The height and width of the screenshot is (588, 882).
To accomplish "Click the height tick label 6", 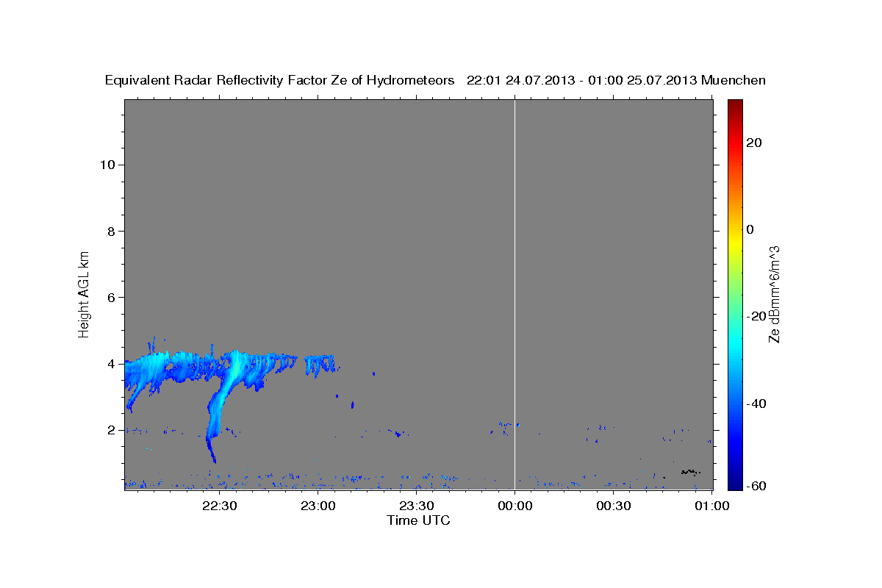I will click(111, 297).
